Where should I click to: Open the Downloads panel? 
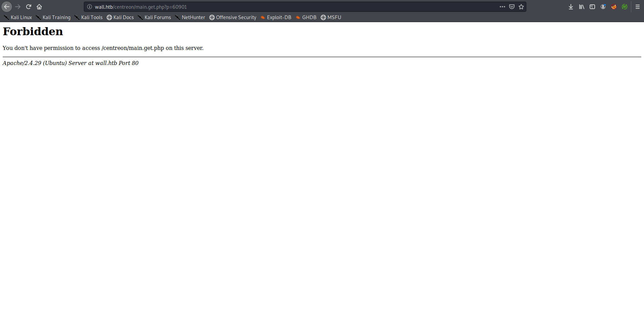tap(571, 7)
